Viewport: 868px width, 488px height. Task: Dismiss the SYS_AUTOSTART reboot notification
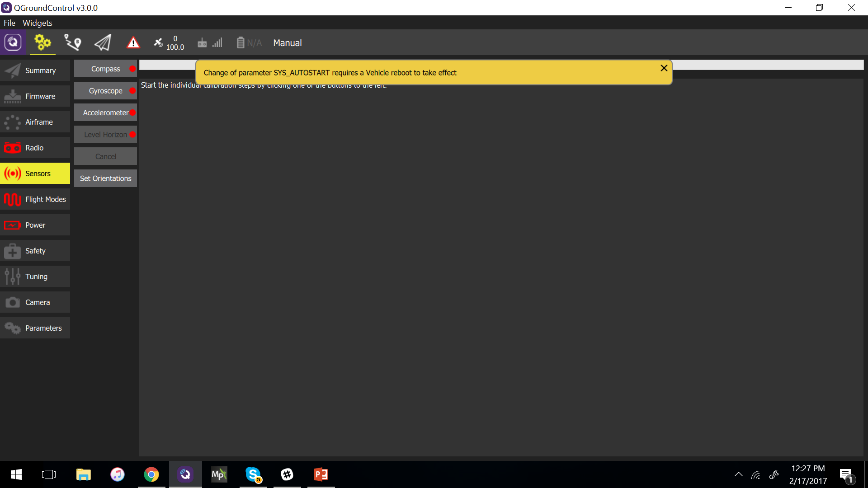(x=664, y=68)
